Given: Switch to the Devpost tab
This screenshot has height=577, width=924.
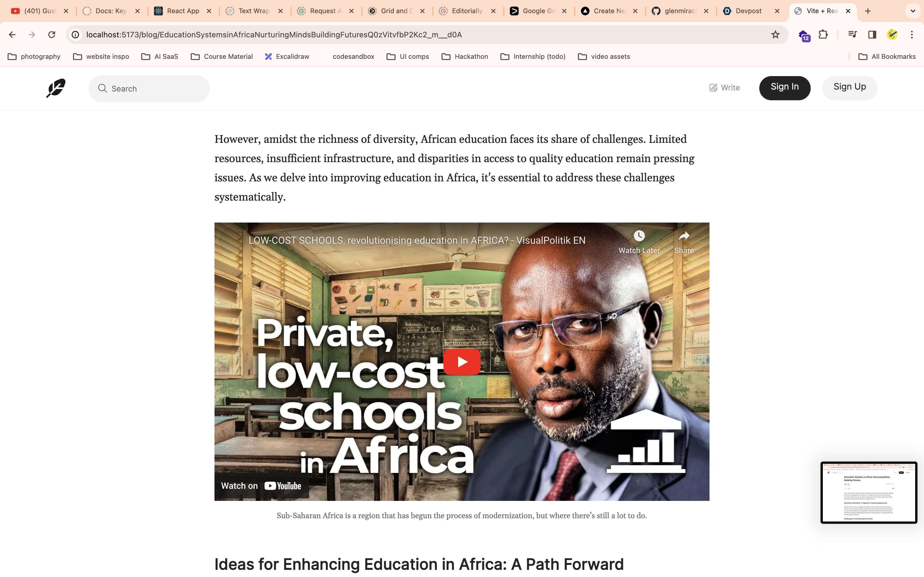Looking at the screenshot, I should (x=748, y=11).
